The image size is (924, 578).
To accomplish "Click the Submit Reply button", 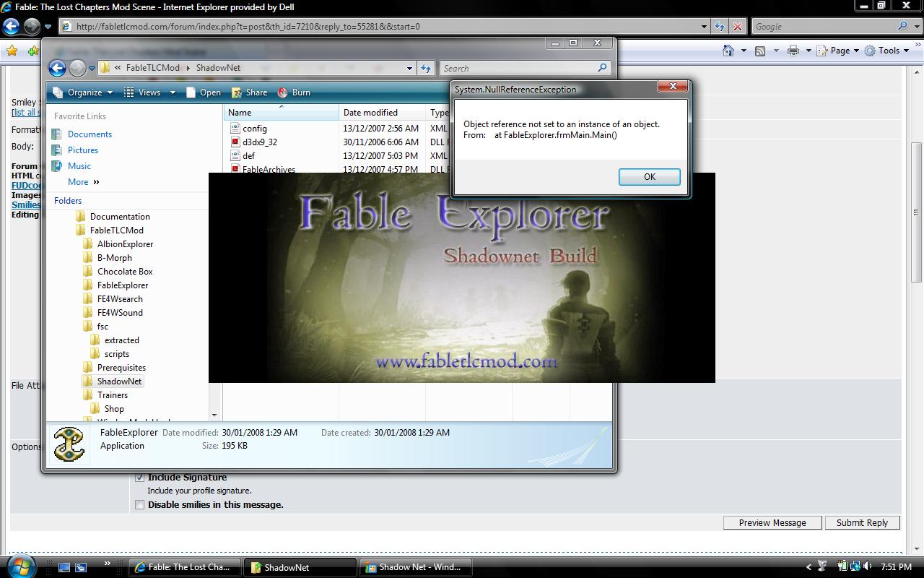I will pos(862,523).
